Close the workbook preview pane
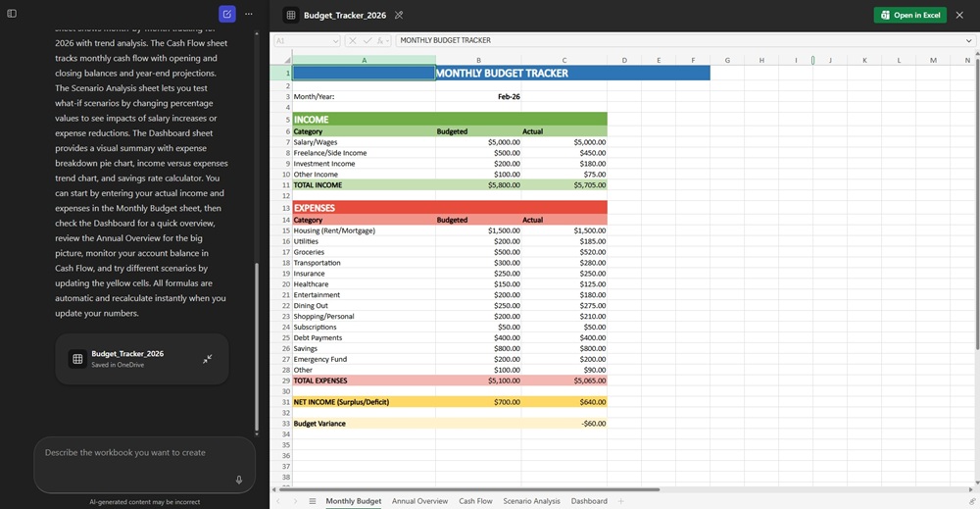The image size is (980, 509). coord(959,15)
